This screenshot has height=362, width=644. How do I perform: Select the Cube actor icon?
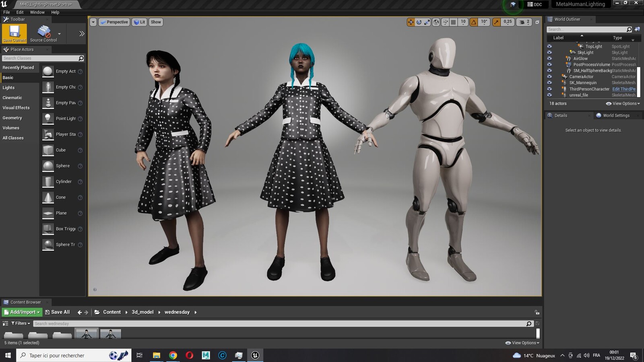(x=48, y=150)
